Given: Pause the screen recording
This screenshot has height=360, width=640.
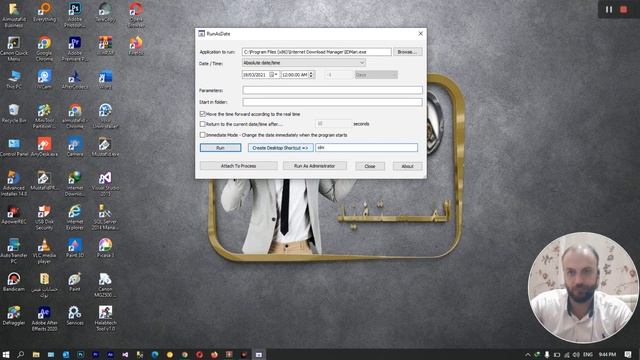Looking at the screenshot, I should click(609, 9).
